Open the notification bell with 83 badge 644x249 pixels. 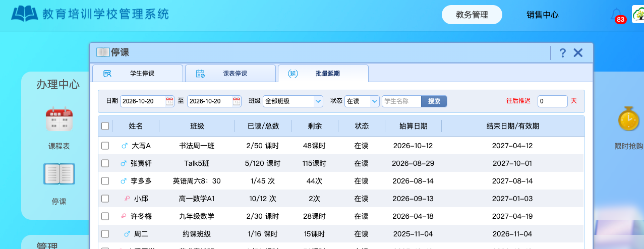coord(617,15)
